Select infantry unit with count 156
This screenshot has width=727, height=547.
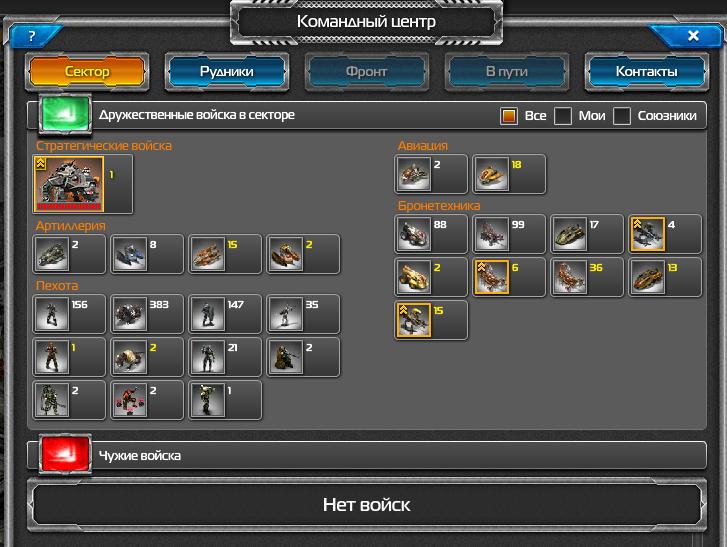(69, 314)
